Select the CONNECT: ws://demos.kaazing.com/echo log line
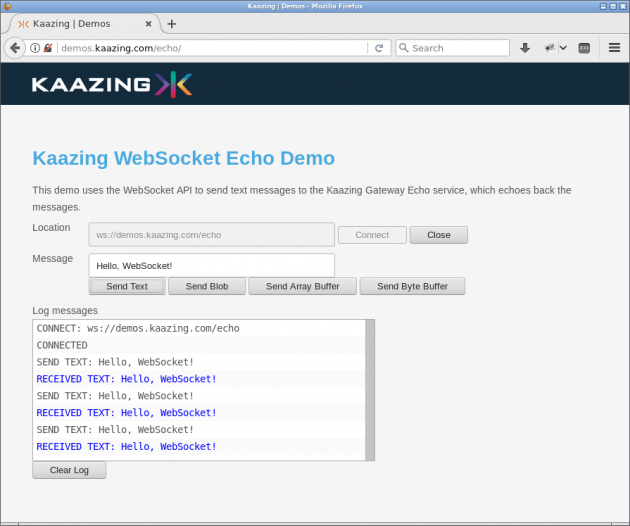The width and height of the screenshot is (630, 526). click(138, 328)
